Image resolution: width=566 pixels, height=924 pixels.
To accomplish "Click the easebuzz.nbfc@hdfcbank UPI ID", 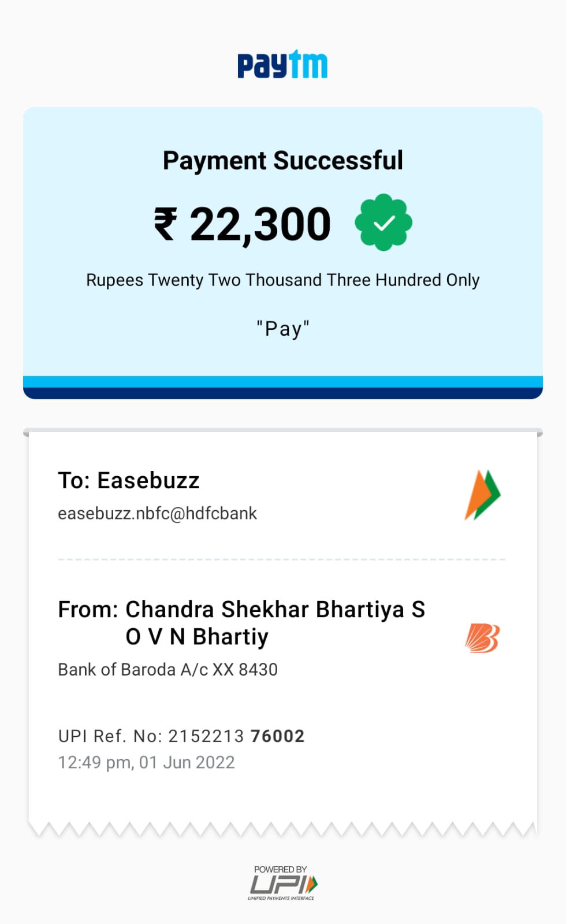I will pos(157,513).
